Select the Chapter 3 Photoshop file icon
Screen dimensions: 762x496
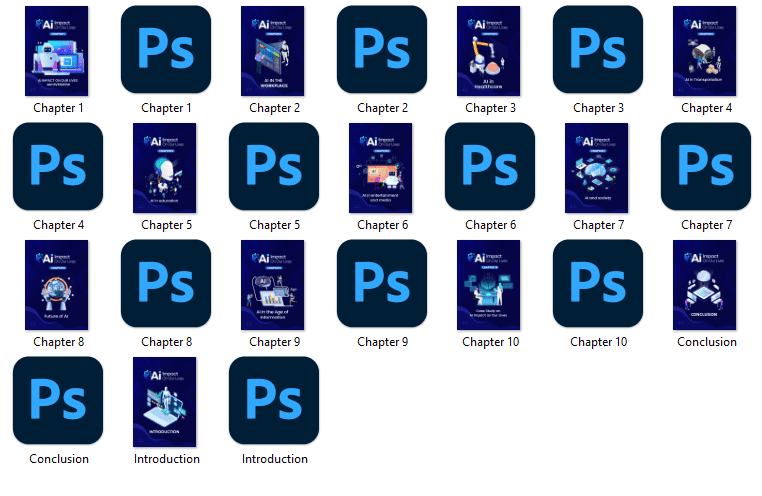pos(598,50)
